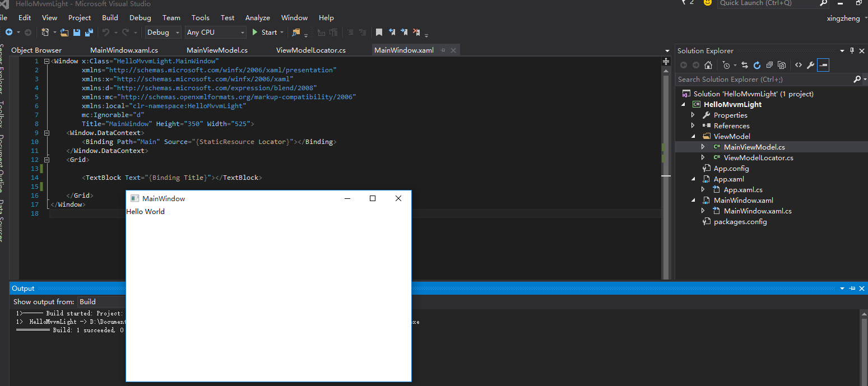Image resolution: width=868 pixels, height=386 pixels.
Task: Open the editor tab list overflow dropdown
Action: point(667,51)
